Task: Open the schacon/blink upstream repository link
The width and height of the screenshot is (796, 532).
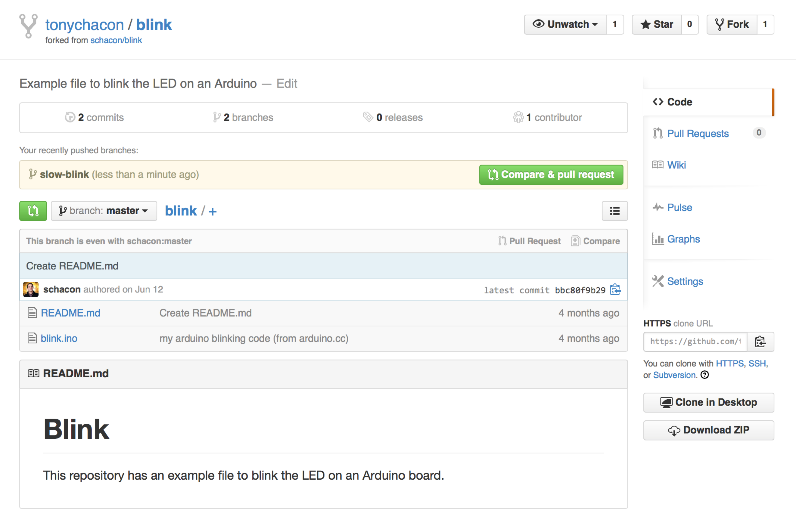Action: pyautogui.click(x=116, y=40)
